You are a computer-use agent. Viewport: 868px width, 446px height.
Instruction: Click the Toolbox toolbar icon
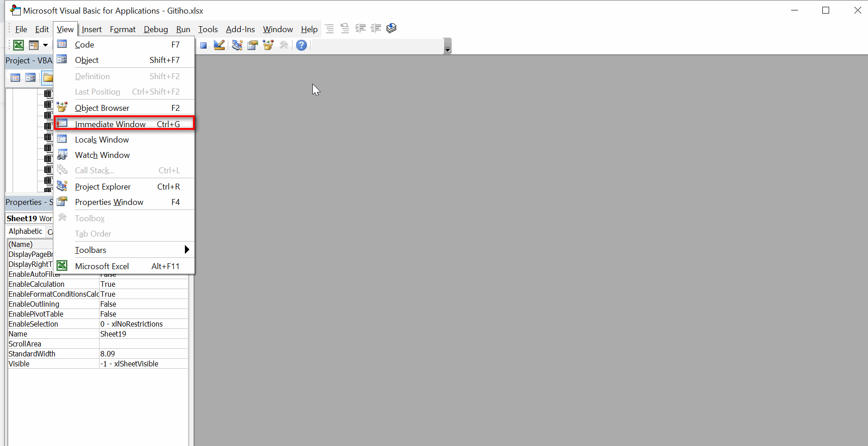[x=284, y=45]
